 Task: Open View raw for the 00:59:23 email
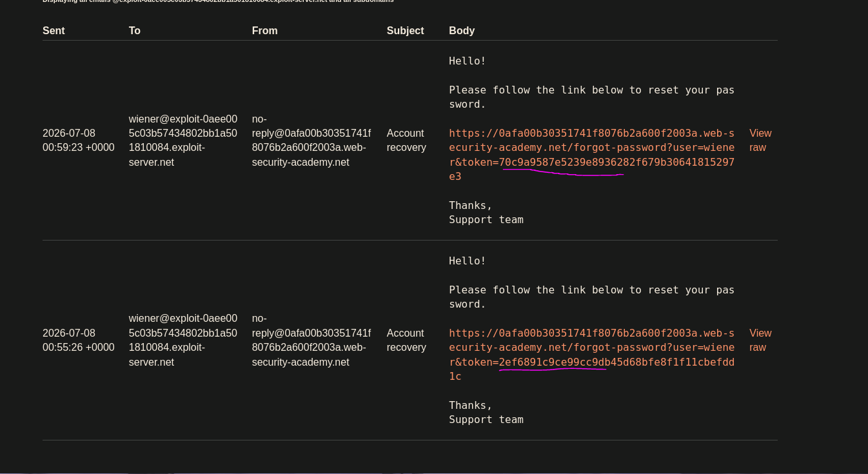click(760, 140)
